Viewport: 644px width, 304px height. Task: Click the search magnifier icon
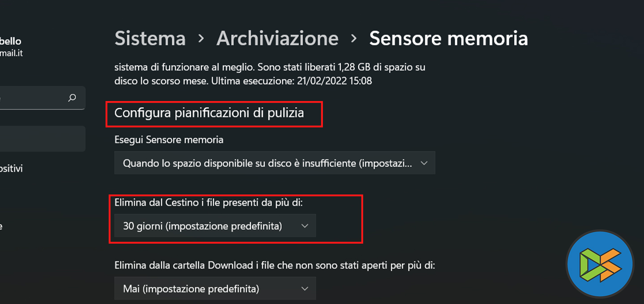pos(72,98)
